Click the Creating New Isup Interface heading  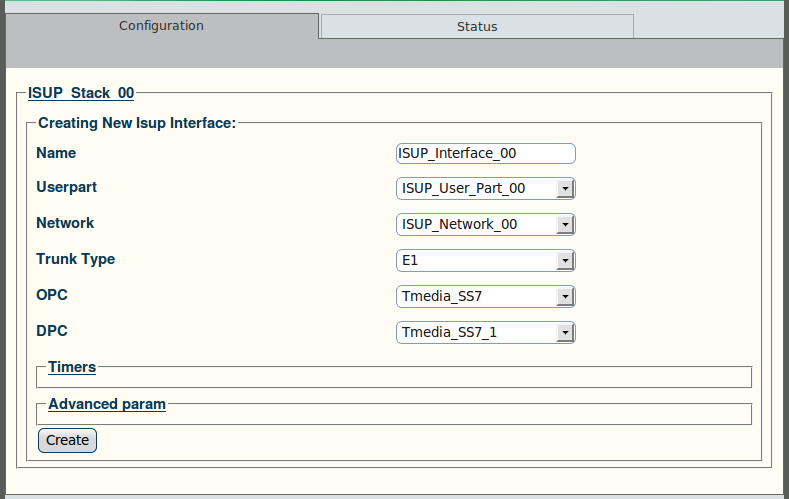(x=137, y=123)
